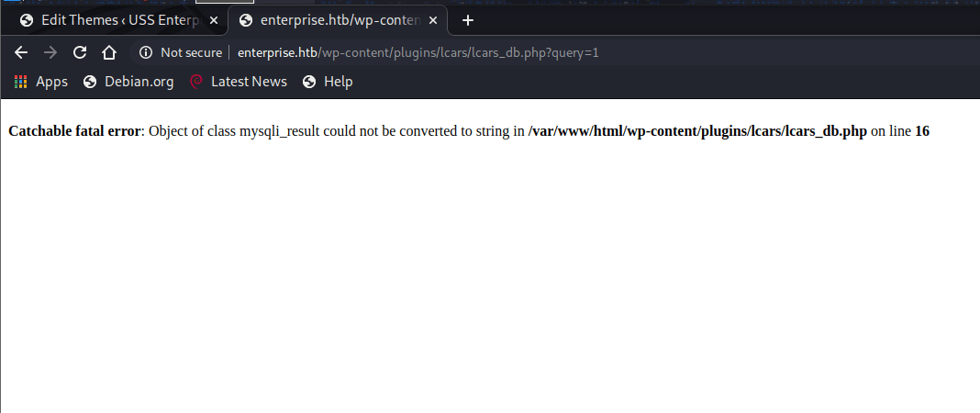Open a new browser tab
The width and height of the screenshot is (980, 413).
467,20
